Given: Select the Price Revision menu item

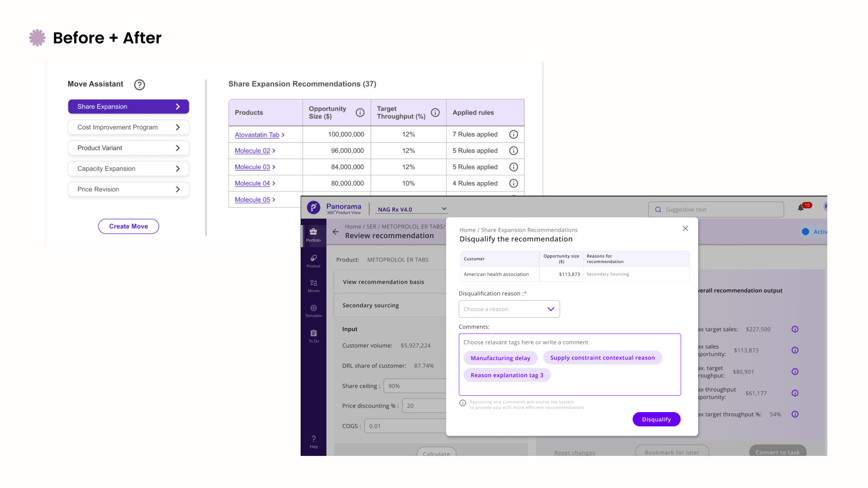Looking at the screenshot, I should [128, 189].
